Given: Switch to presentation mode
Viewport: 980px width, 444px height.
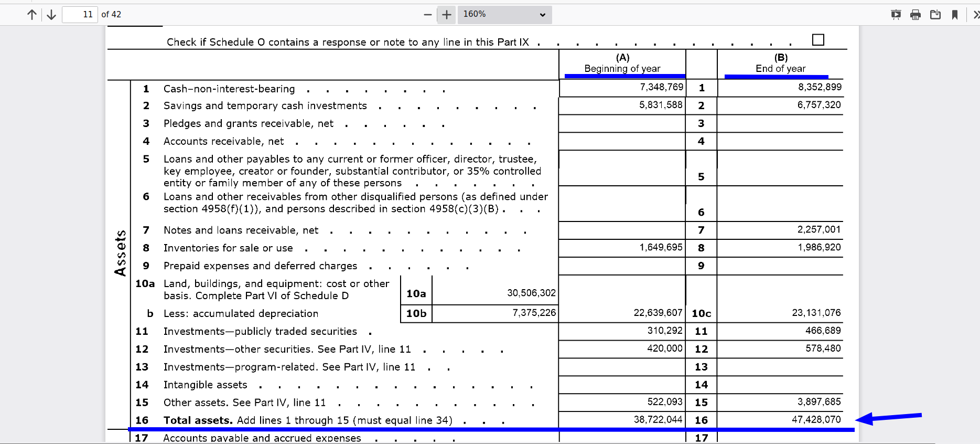Looking at the screenshot, I should [896, 15].
